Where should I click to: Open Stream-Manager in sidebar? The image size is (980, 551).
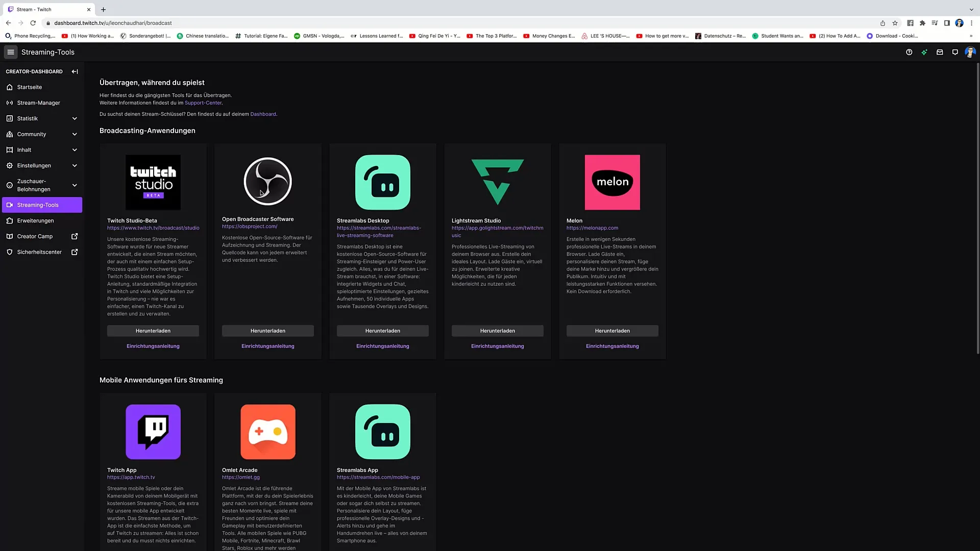(x=38, y=103)
